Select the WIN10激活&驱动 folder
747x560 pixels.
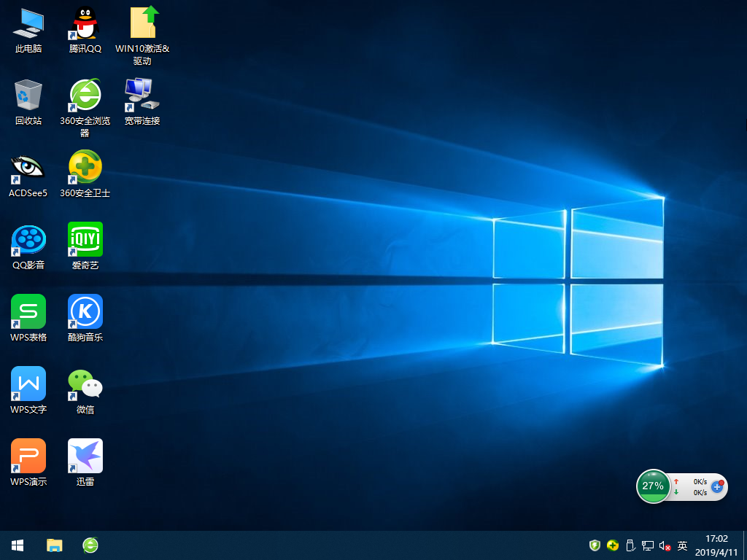click(x=142, y=23)
